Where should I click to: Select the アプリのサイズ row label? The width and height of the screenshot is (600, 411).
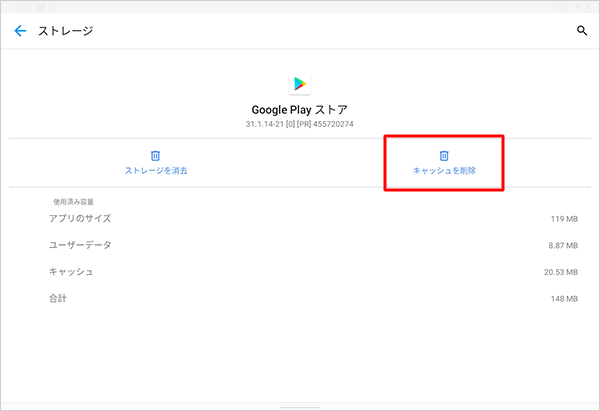pos(80,218)
